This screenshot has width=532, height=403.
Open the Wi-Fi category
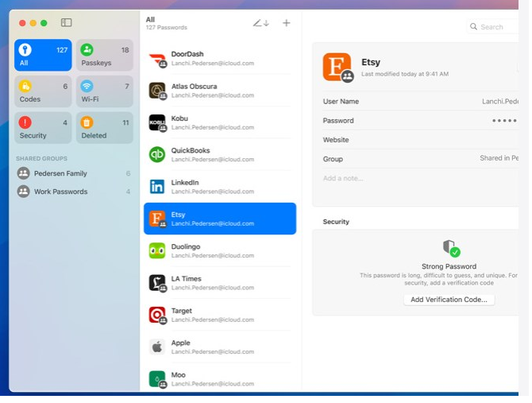(x=105, y=91)
